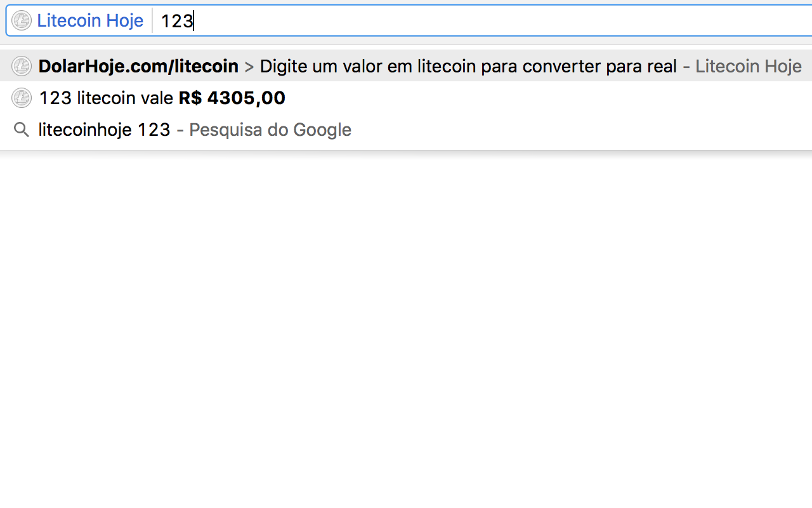Click the magnifying glass search icon
The image size is (812, 508).
pyautogui.click(x=22, y=130)
